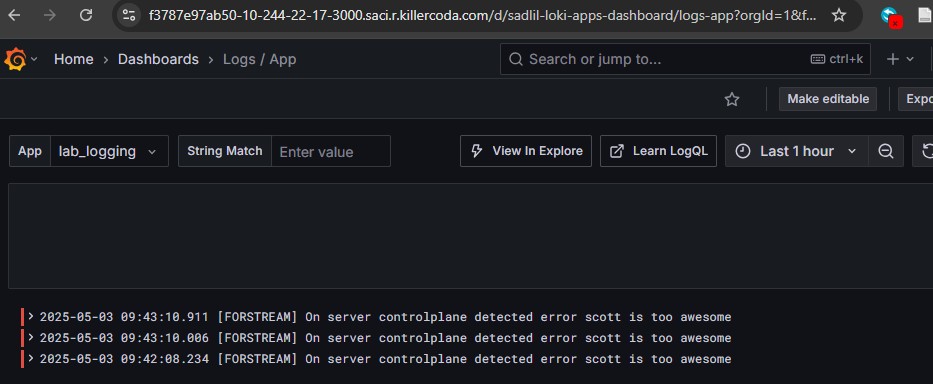Viewport: 933px width, 384px height.
Task: Open the Dashboards breadcrumb
Action: (x=158, y=60)
